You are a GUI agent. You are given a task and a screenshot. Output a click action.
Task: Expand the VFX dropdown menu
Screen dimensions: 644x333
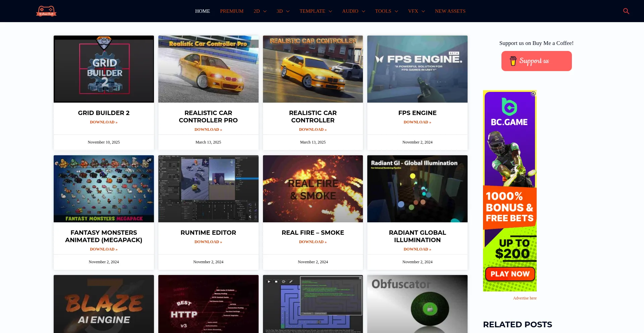coord(417,11)
